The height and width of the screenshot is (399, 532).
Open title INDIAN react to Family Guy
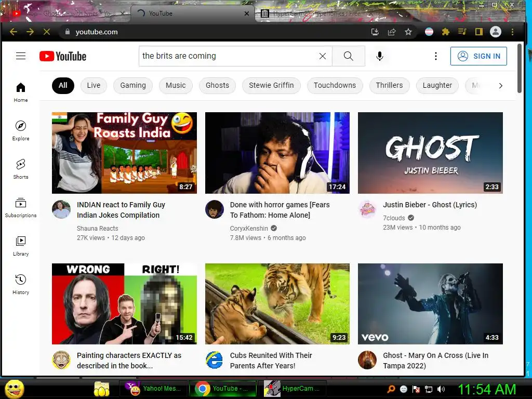[x=121, y=210]
